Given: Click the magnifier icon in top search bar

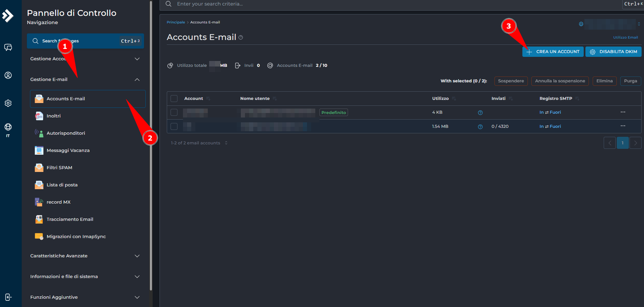Looking at the screenshot, I should 168,4.
